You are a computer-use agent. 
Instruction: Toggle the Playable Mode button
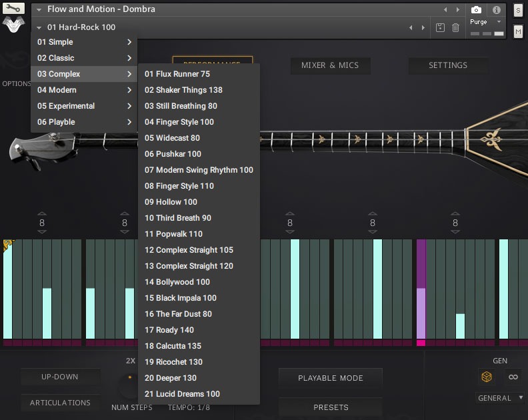tap(331, 378)
